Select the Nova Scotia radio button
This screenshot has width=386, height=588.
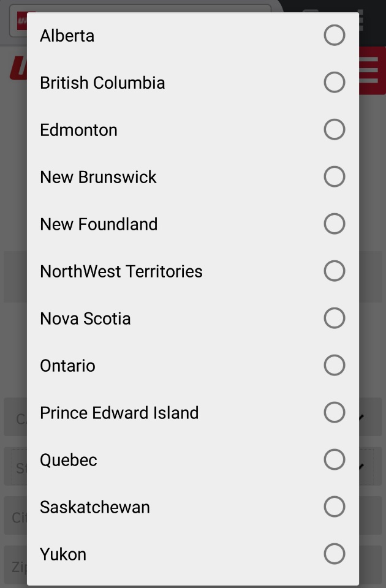tap(334, 318)
